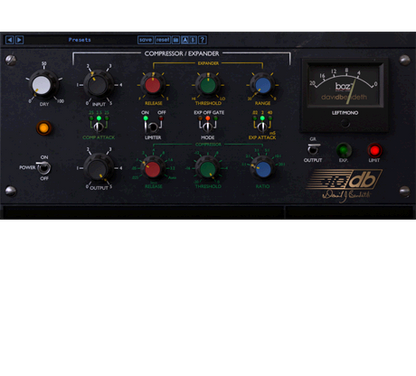The width and height of the screenshot is (416, 376).
Task: Click the black INPUT knob
Action: click(98, 84)
